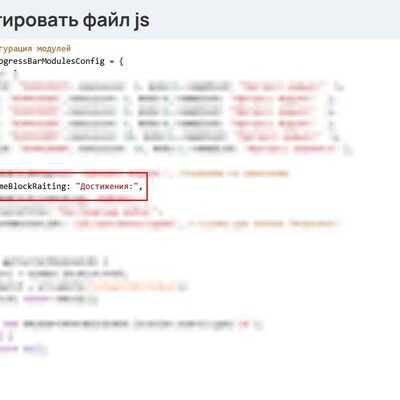Click the blurred purple keyword near the bottom
Screen dimensions: 400x400
click(38, 299)
